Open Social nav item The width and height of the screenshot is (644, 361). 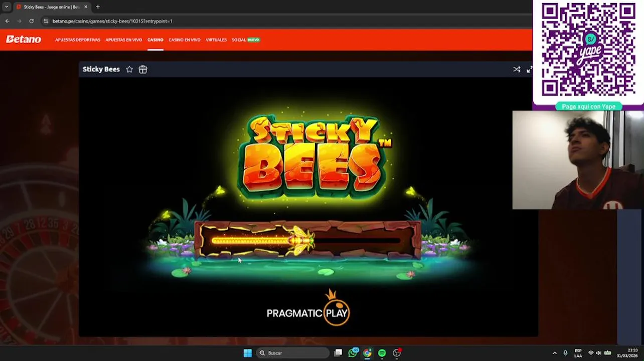click(239, 40)
